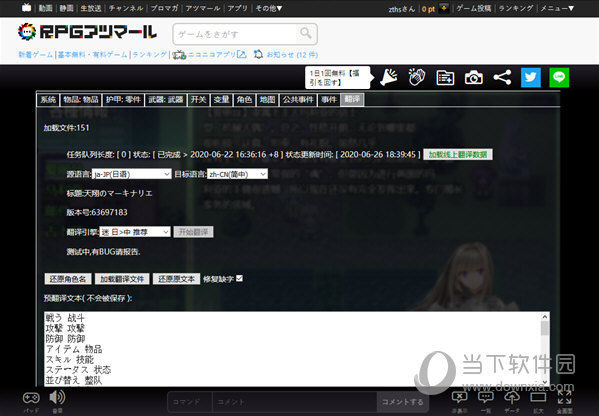Share on Twitter via bird icon
This screenshot has width=599, height=416.
pos(531,78)
